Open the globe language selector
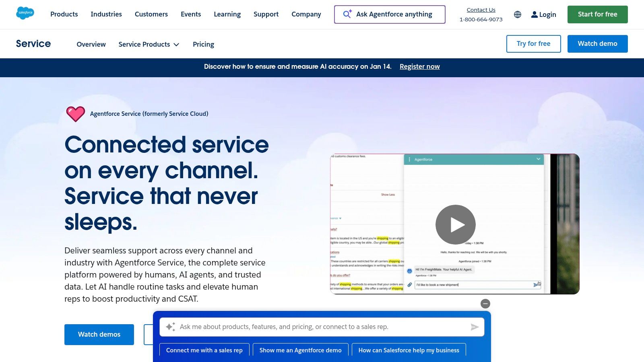The height and width of the screenshot is (362, 644). (x=517, y=14)
